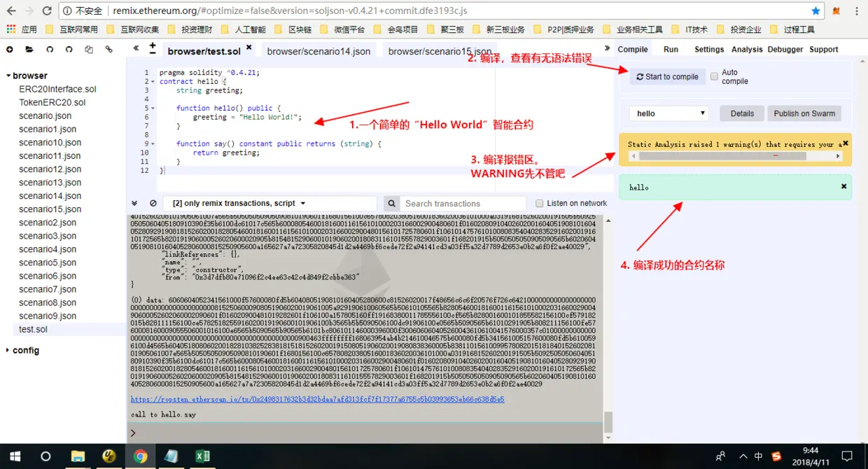Viewport: 868px width, 469px height.
Task: Open the 区块链 bookmark folder
Action: pos(293,29)
